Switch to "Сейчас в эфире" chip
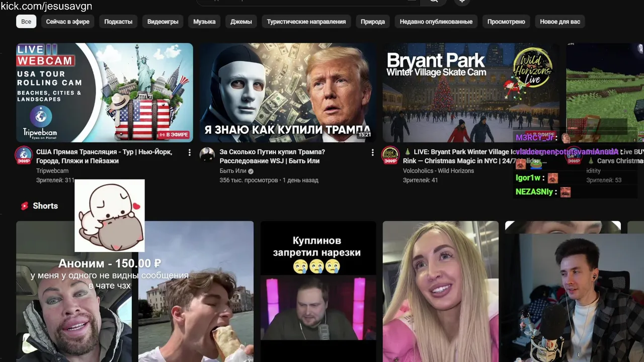 click(68, 22)
